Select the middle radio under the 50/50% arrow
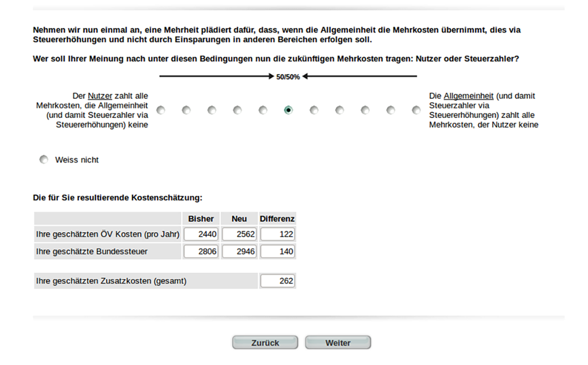 point(288,110)
